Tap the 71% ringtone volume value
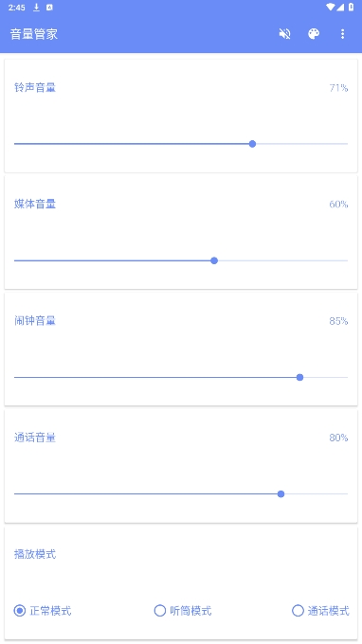Screen dimensions: 362x644 [x=338, y=88]
